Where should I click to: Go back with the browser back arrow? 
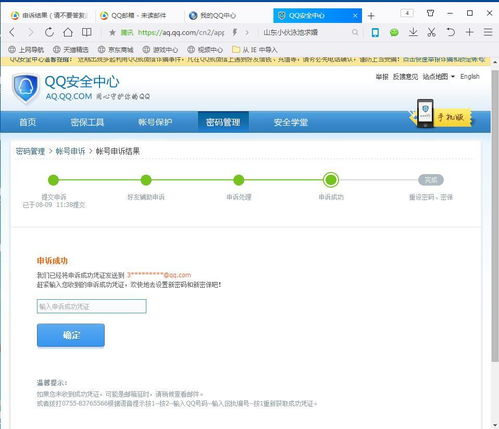(x=12, y=32)
